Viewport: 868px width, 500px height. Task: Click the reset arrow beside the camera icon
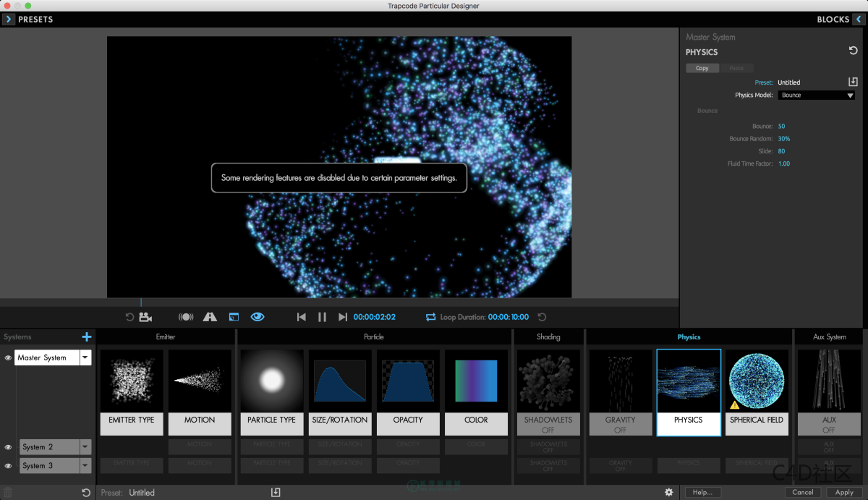(x=129, y=316)
